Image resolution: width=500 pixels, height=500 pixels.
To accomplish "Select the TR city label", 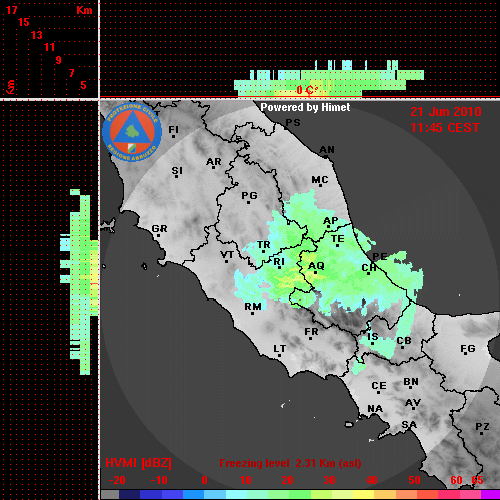I will (263, 245).
